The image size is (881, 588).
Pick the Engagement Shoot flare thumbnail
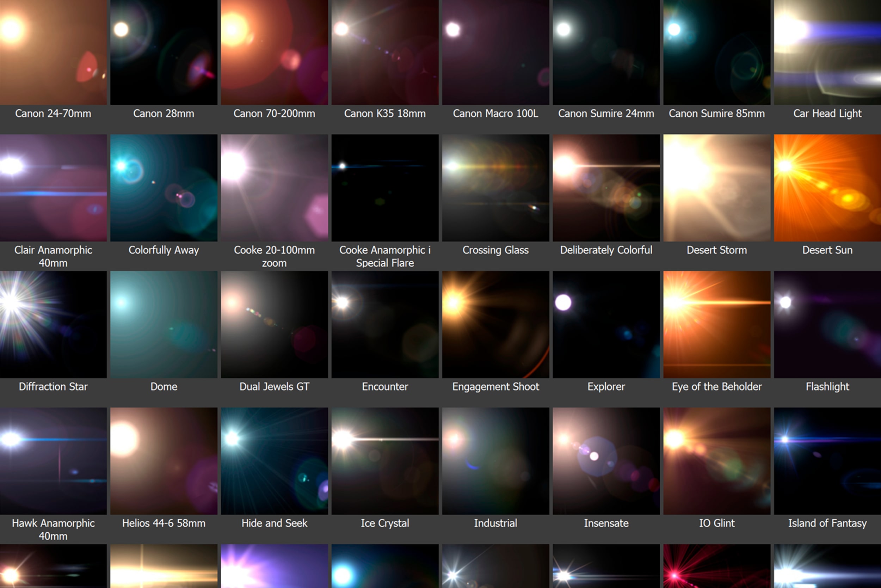pyautogui.click(x=495, y=324)
